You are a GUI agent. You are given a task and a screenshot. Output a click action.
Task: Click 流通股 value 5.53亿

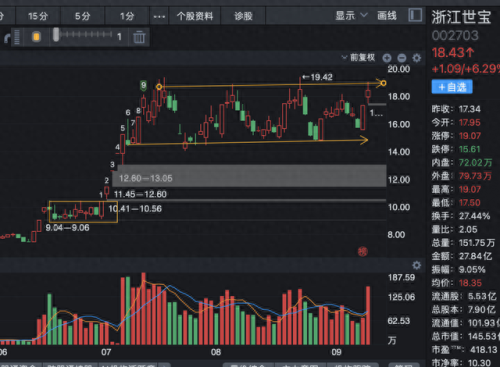pyautogui.click(x=482, y=296)
